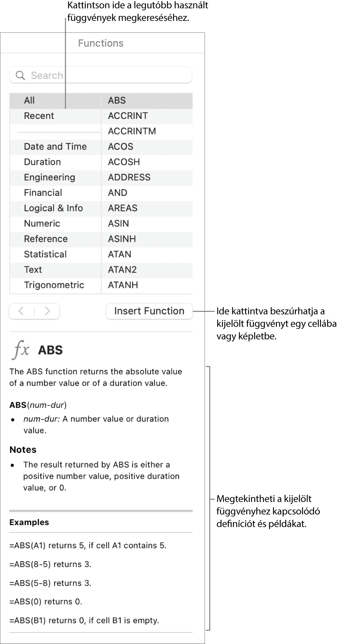Choose the Date and Time category
The height and width of the screenshot is (644, 338).
pos(55,147)
